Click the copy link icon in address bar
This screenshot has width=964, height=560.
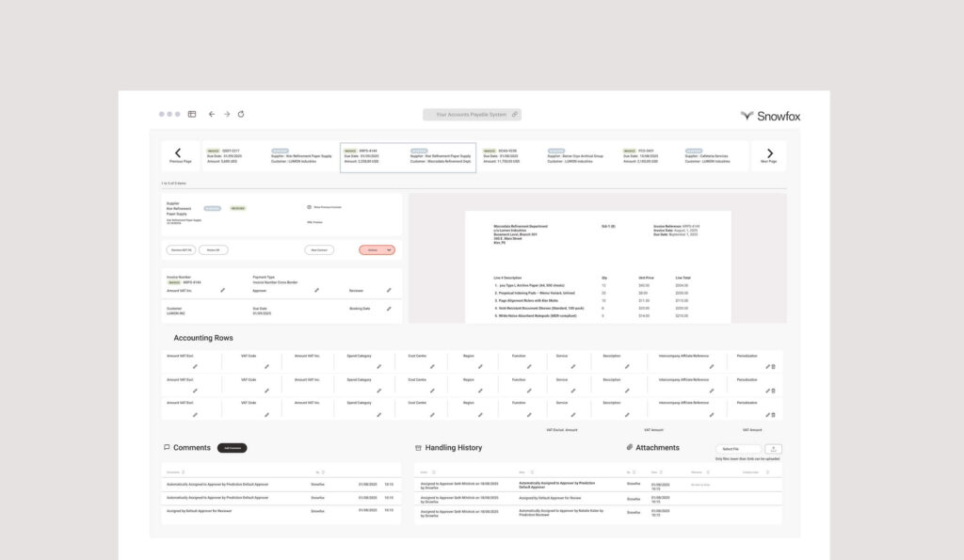click(x=514, y=114)
